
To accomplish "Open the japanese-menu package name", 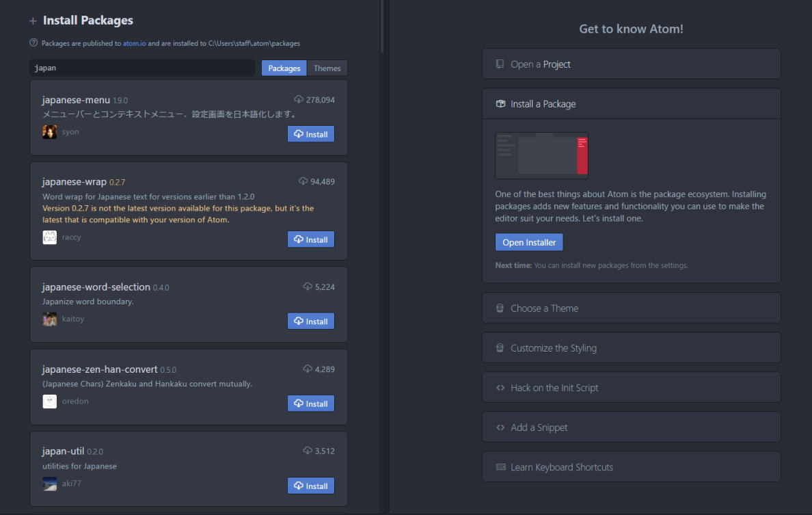I will click(x=76, y=99).
